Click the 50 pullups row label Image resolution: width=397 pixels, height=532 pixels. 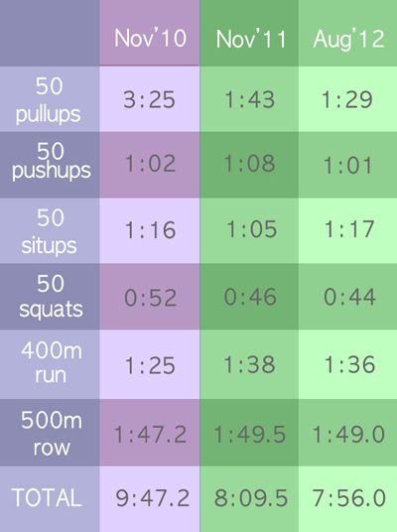coord(50,98)
